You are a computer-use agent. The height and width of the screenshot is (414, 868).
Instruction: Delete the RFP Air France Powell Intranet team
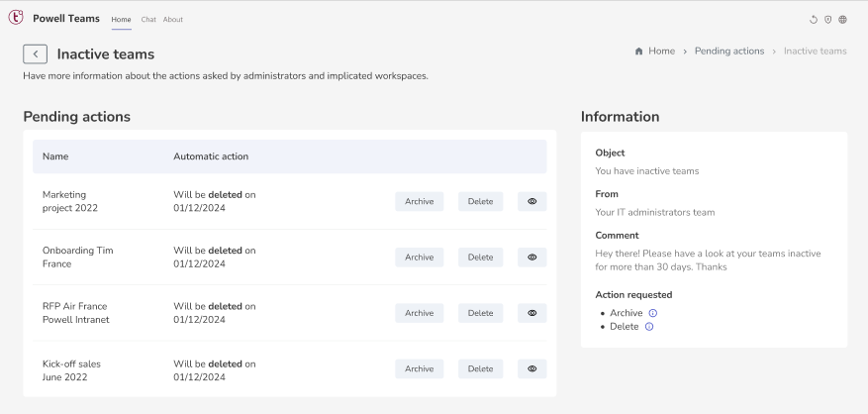[480, 313]
